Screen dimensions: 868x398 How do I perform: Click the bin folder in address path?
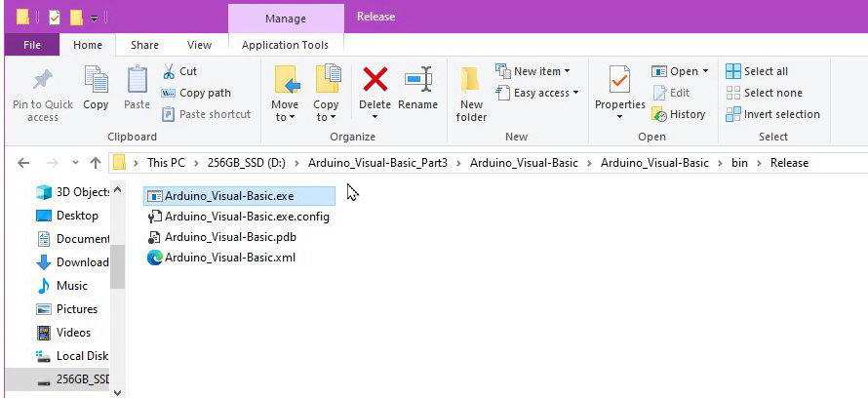coord(740,163)
